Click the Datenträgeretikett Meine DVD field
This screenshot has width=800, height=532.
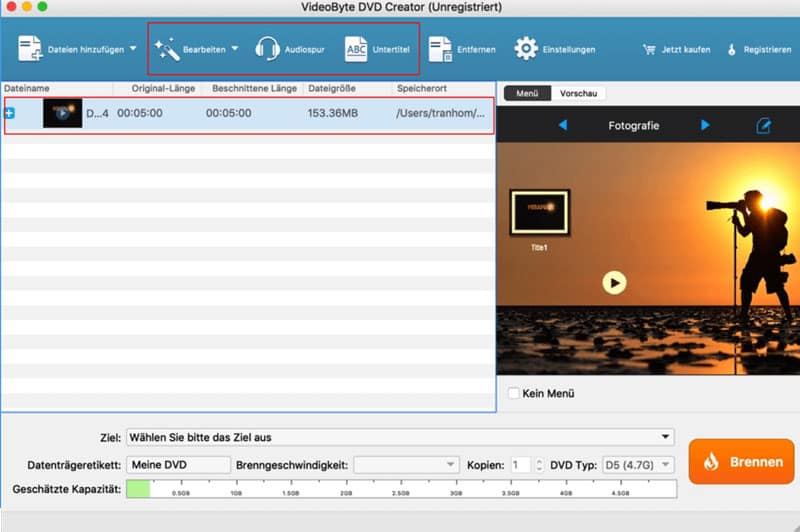click(x=179, y=465)
